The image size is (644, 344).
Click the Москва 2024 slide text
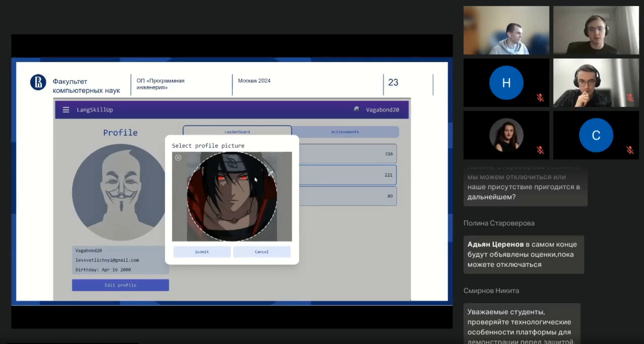point(254,81)
